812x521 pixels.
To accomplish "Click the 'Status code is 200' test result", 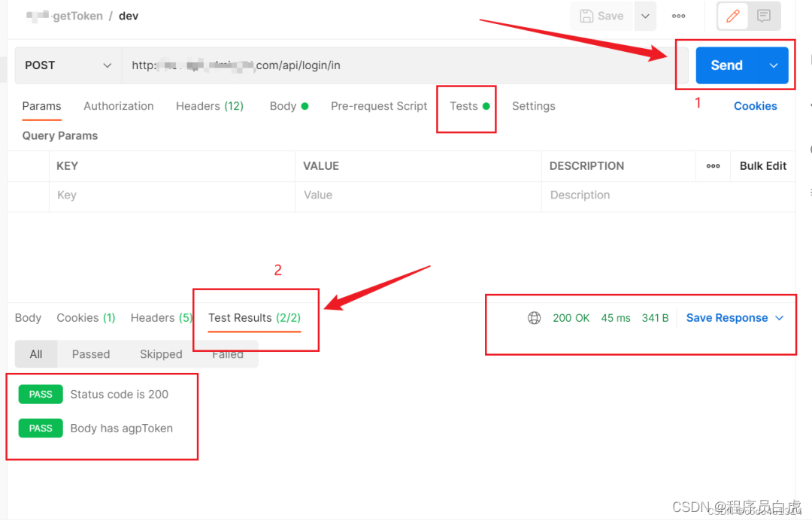I will 119,395.
